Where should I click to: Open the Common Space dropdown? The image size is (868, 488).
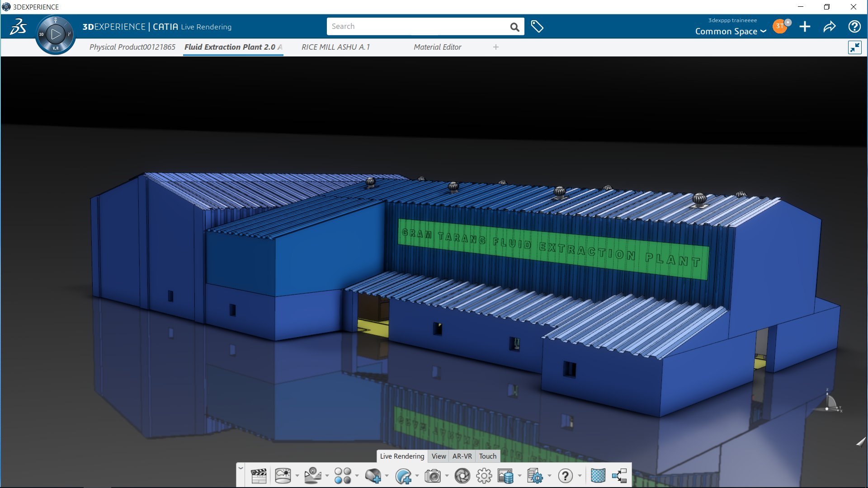coord(731,31)
